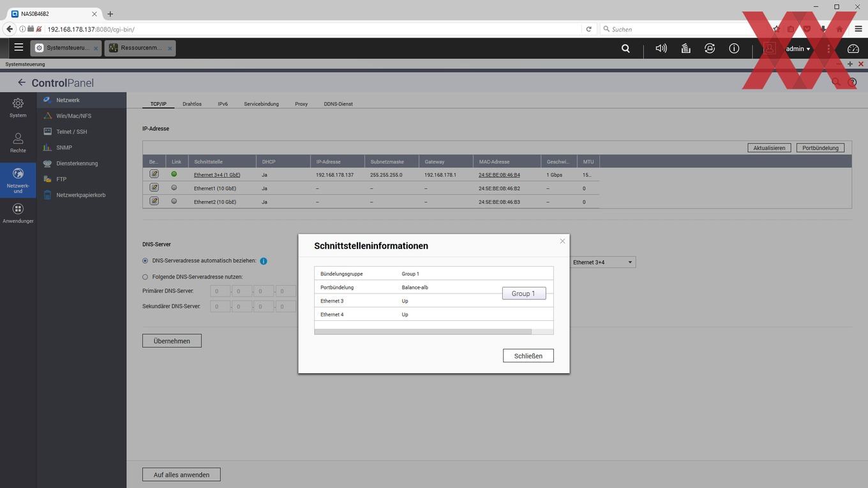Open Netzwerkpapierkorb settings
The width and height of the screenshot is (868, 488).
(82, 195)
